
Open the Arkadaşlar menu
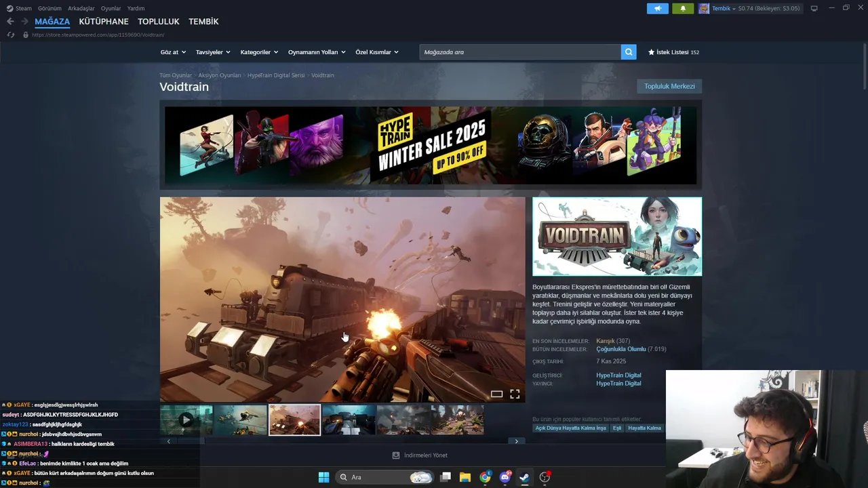[81, 8]
